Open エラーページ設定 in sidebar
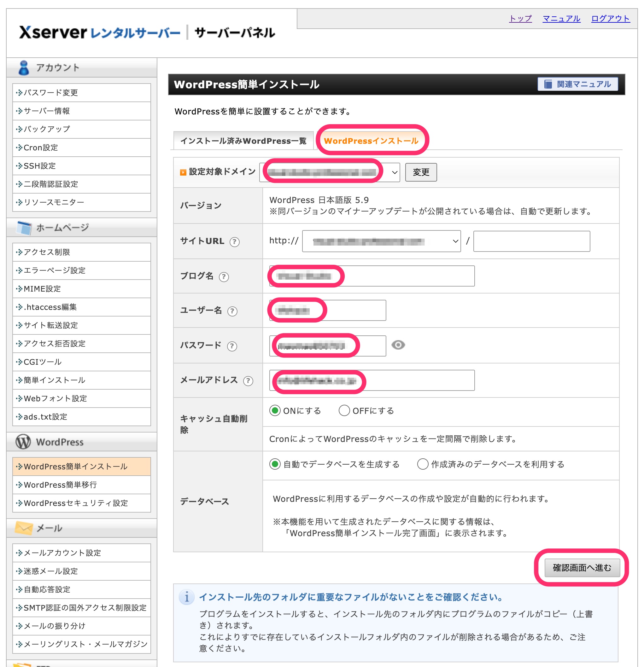The image size is (644, 667). (82, 270)
